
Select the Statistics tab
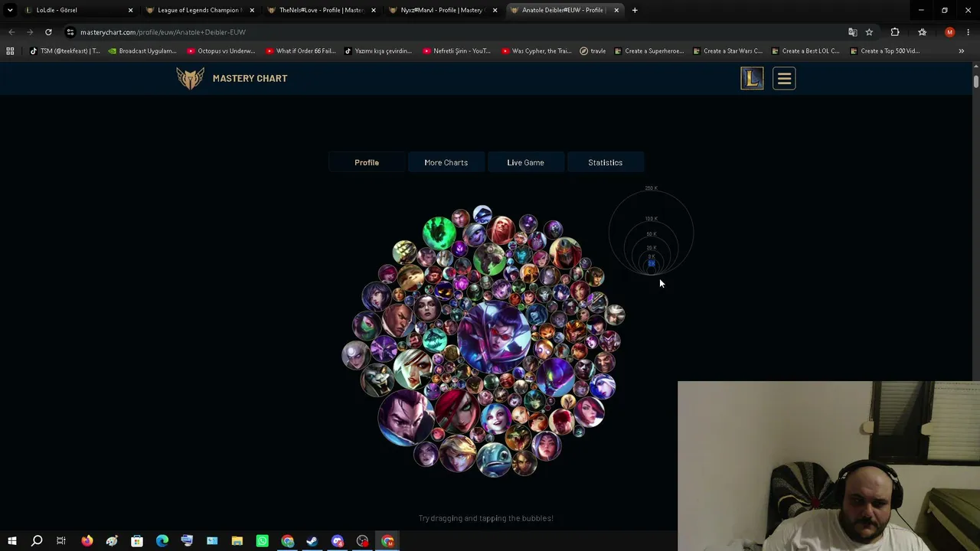tap(605, 162)
